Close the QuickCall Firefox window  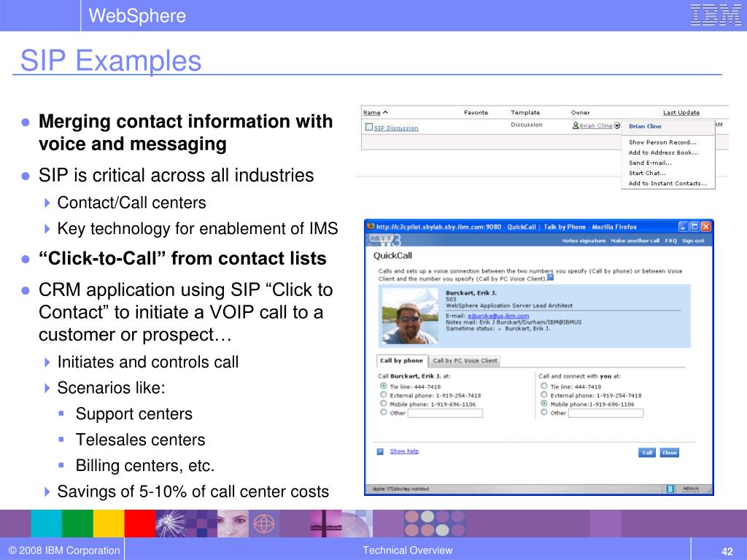[706, 227]
